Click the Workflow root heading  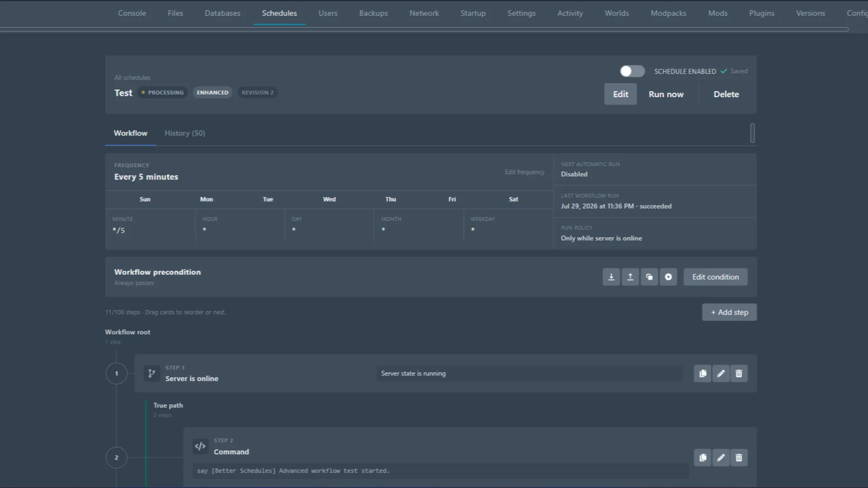click(127, 332)
